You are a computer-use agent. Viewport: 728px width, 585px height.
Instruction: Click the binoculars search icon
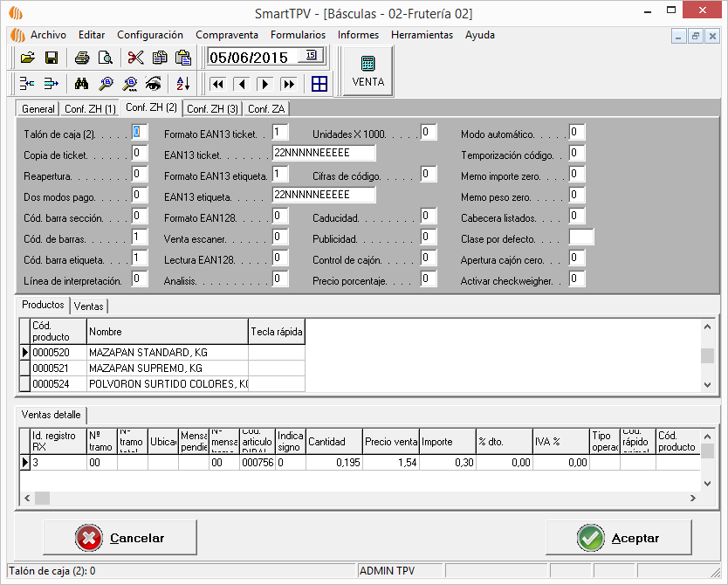[x=81, y=84]
